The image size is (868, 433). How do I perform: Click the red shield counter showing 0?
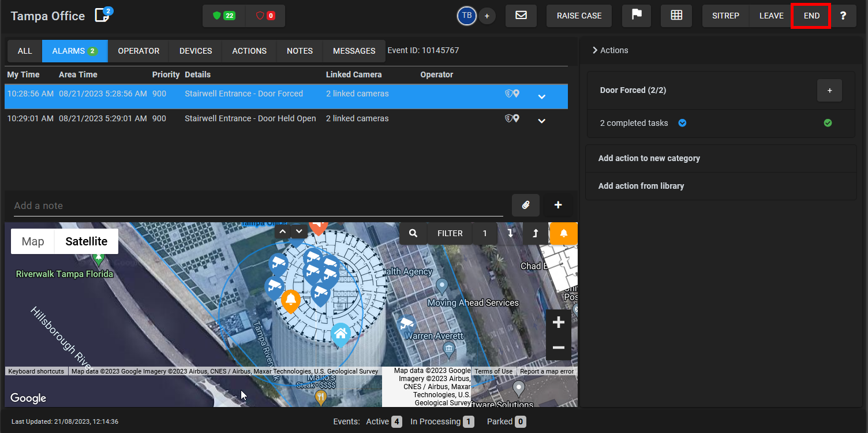[x=265, y=16]
